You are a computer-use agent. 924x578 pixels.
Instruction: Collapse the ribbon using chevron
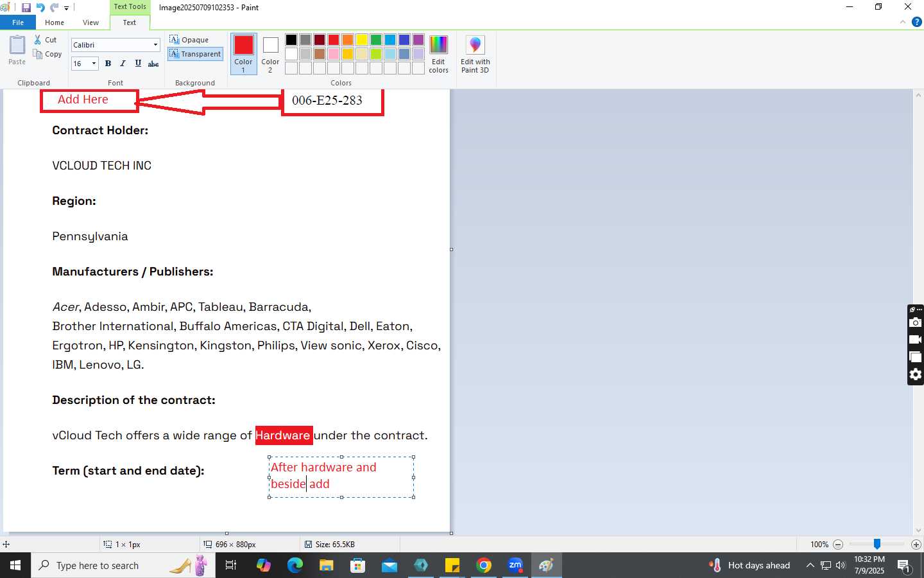(903, 22)
